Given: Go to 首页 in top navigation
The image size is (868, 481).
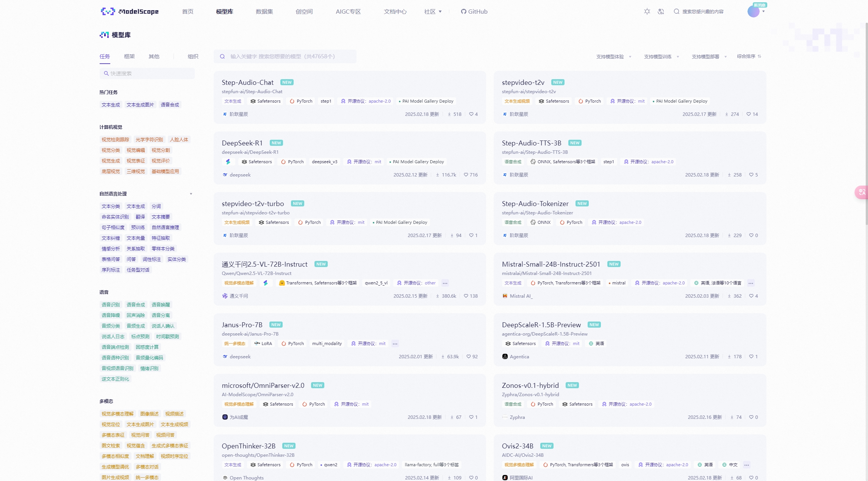Looking at the screenshot, I should [x=188, y=11].
